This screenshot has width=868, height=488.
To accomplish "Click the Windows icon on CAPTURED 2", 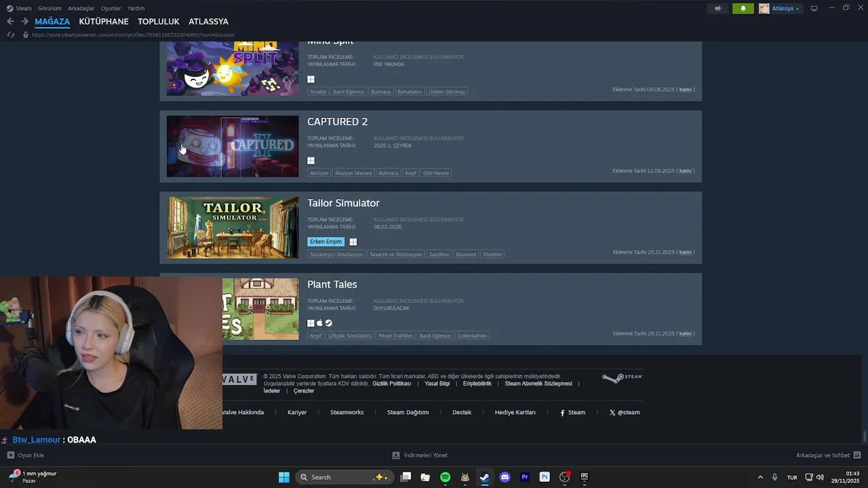I will [x=311, y=161].
